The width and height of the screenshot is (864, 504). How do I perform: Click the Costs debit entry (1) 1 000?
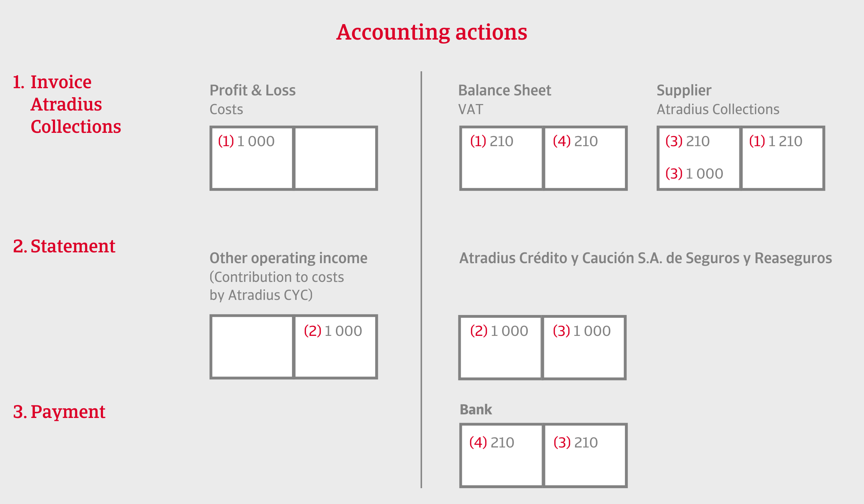point(246,141)
